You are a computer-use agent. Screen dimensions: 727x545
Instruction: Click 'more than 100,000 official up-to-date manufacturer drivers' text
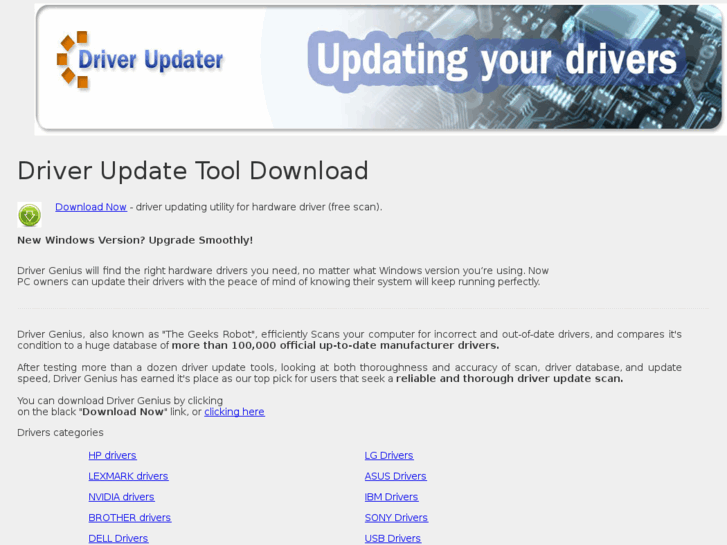click(335, 346)
